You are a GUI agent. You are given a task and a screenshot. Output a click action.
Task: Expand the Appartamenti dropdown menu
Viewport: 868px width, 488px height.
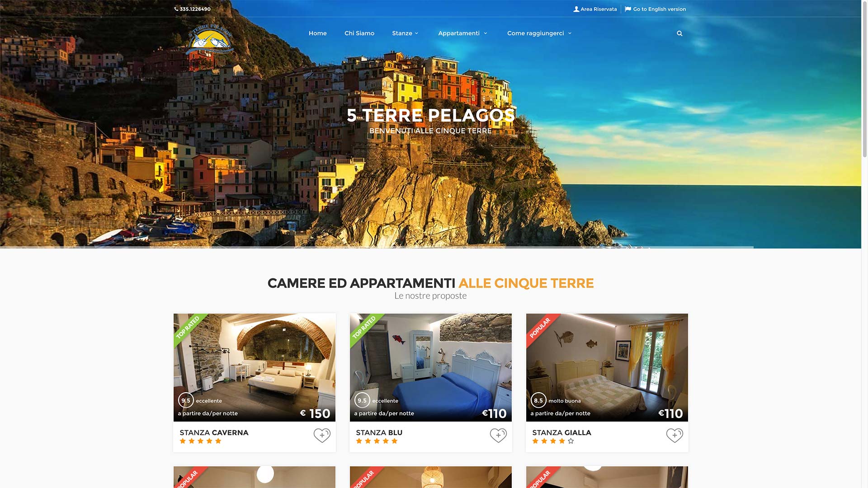(x=462, y=33)
